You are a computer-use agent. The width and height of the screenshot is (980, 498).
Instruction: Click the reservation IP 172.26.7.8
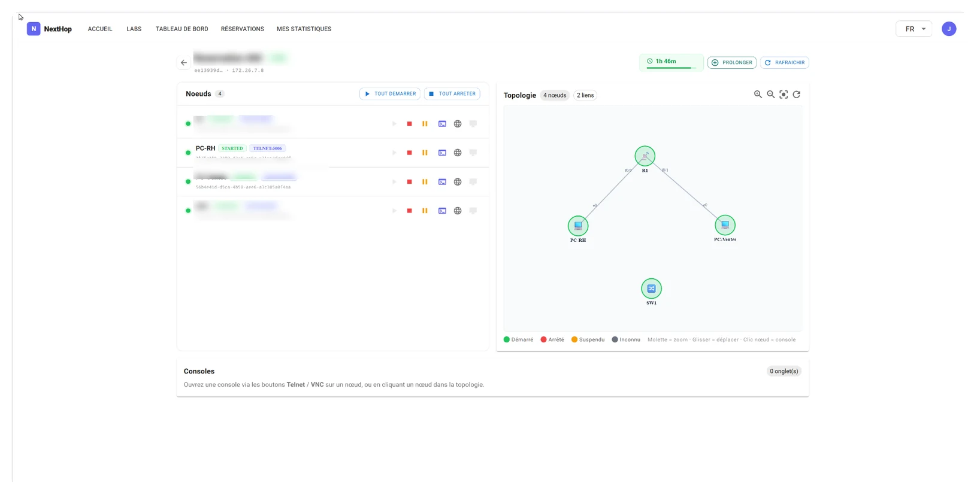pos(248,71)
